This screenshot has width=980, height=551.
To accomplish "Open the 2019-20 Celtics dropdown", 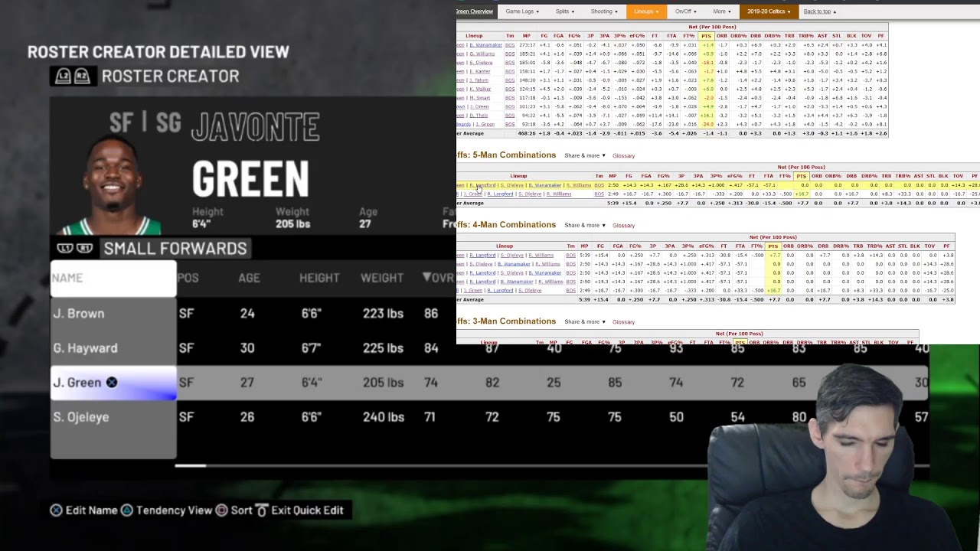I will click(x=769, y=11).
